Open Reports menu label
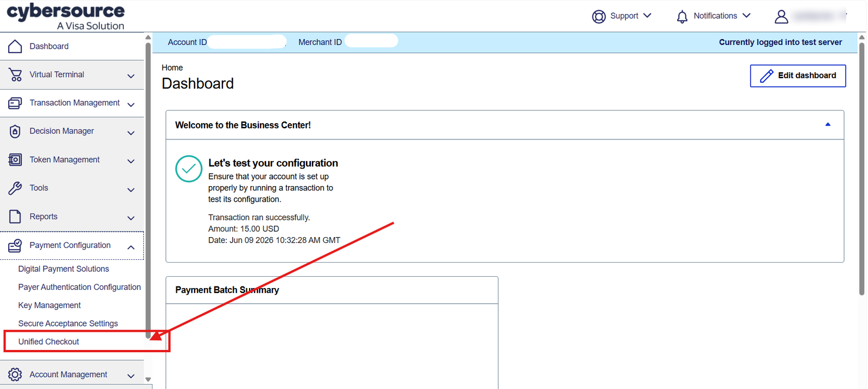 point(43,216)
